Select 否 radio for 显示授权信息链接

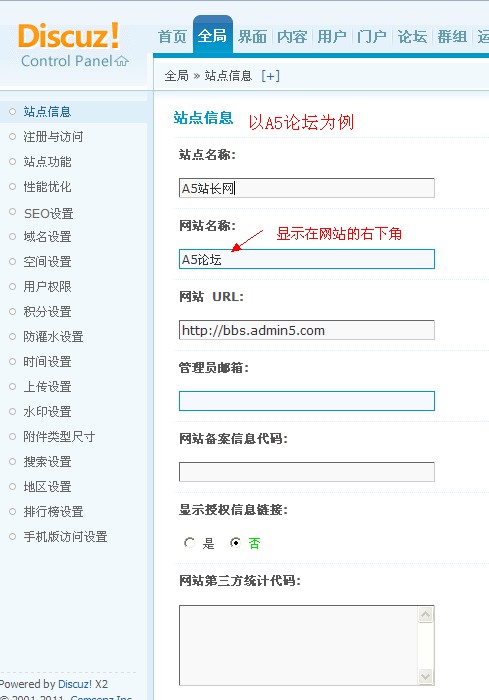point(235,543)
